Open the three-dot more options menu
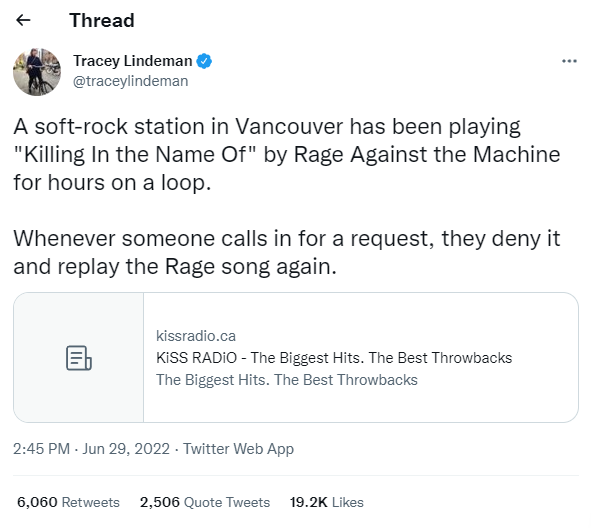591x528 pixels. click(x=569, y=61)
